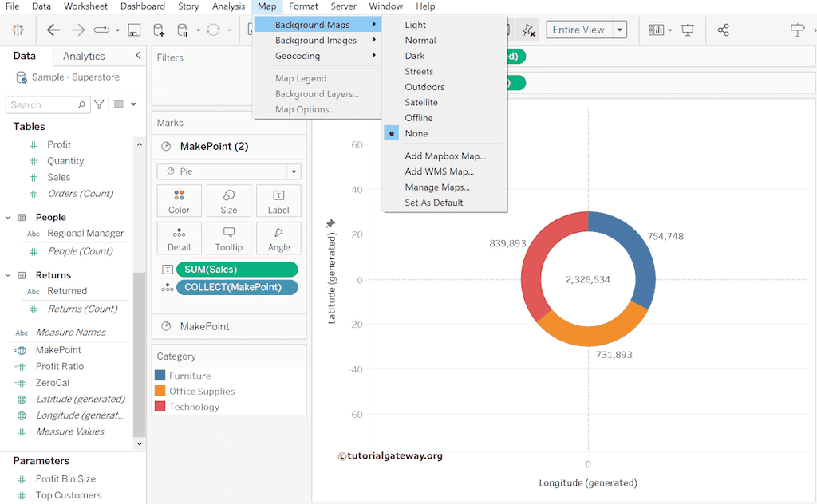Image resolution: width=817 pixels, height=504 pixels.
Task: Click the Color card in Marks
Action: pyautogui.click(x=179, y=201)
